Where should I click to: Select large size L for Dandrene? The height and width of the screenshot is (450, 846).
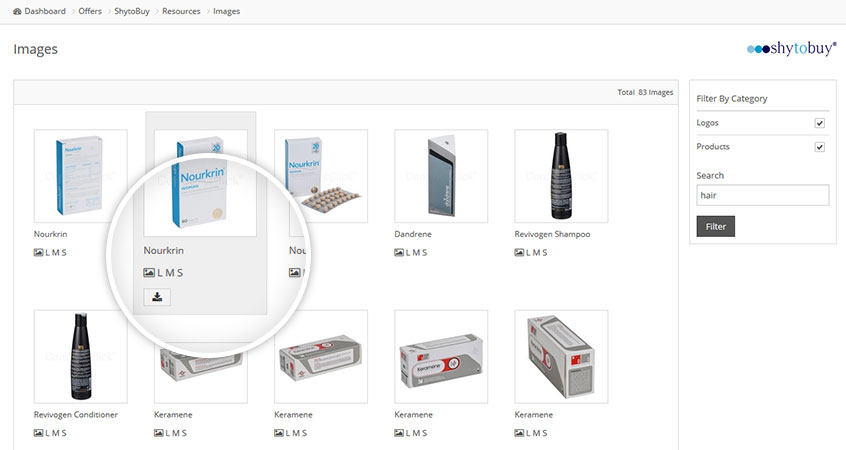(x=408, y=253)
